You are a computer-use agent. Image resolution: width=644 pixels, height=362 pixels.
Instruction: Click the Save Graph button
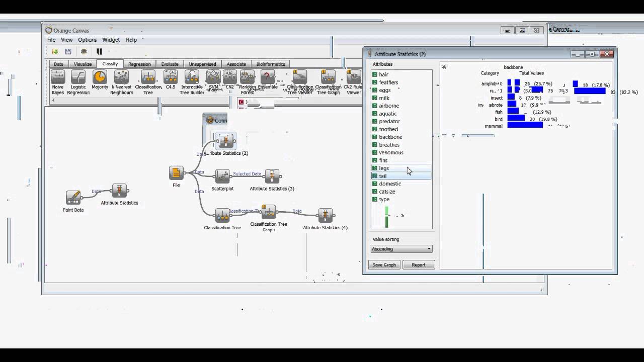pos(384,265)
